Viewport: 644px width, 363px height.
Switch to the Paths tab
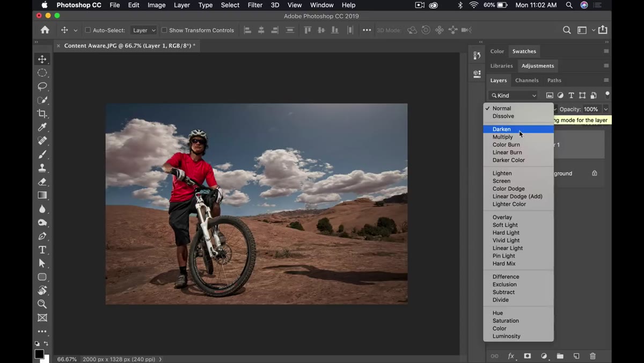pyautogui.click(x=554, y=81)
